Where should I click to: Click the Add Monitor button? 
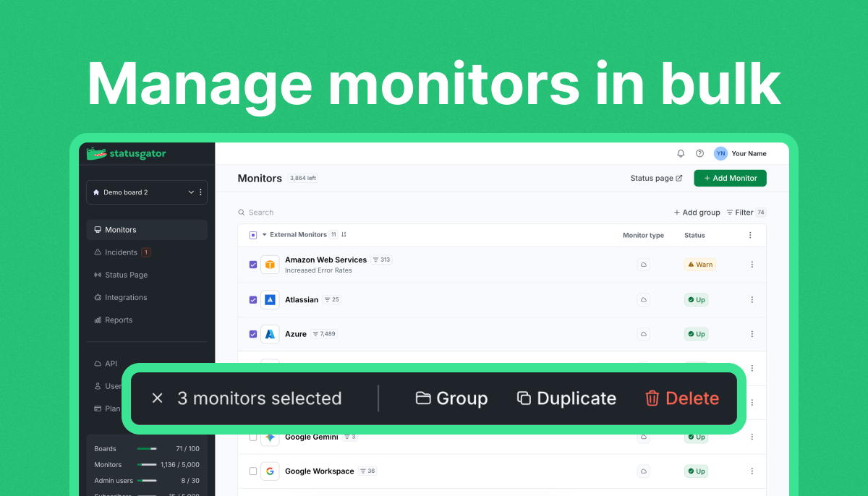(x=730, y=178)
